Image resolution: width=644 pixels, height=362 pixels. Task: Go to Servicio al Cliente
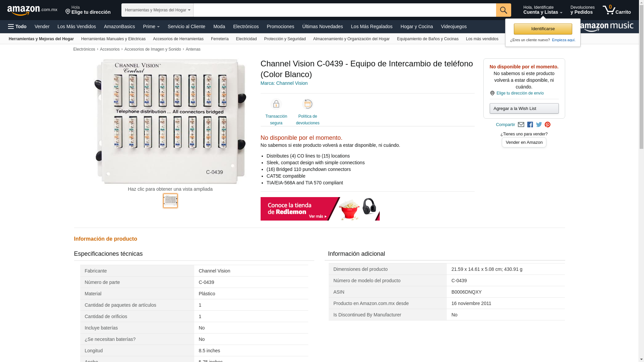point(186,26)
